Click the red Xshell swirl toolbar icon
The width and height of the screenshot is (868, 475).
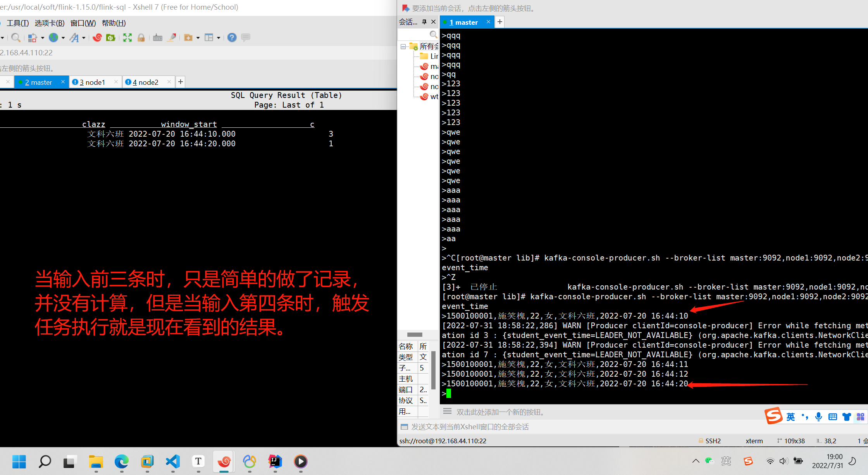coord(97,38)
